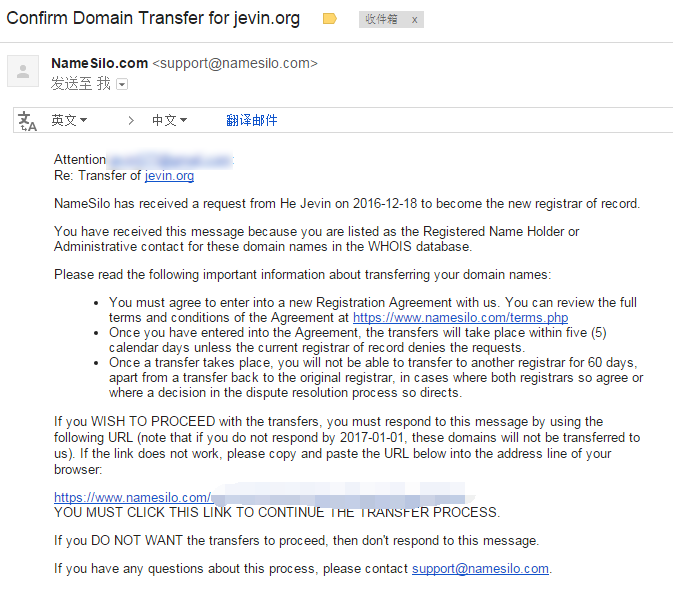Image resolution: width=673 pixels, height=598 pixels.
Task: Open the namesilo.com/terms.php agreement link
Action: (461, 318)
